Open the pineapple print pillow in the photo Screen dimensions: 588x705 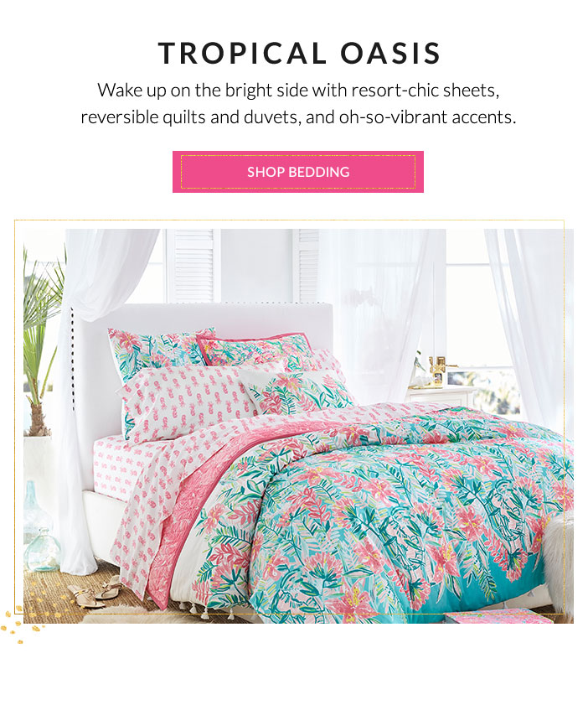[184, 400]
